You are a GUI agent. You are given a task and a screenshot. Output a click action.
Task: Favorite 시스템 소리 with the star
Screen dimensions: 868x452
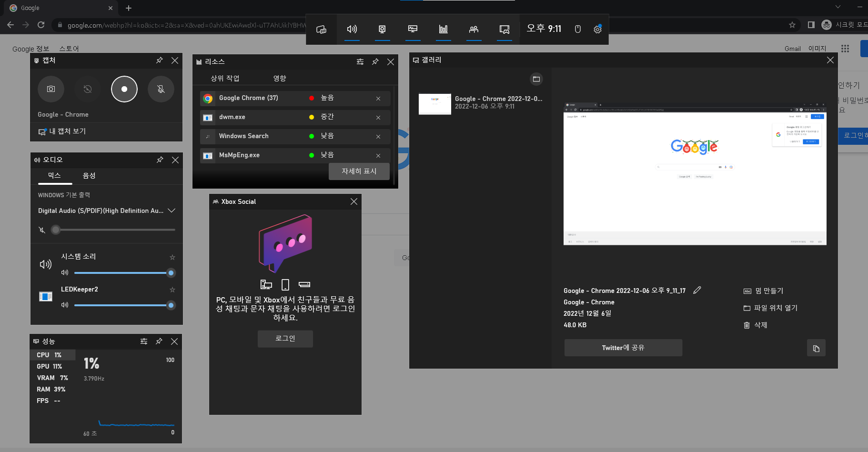pos(172,257)
